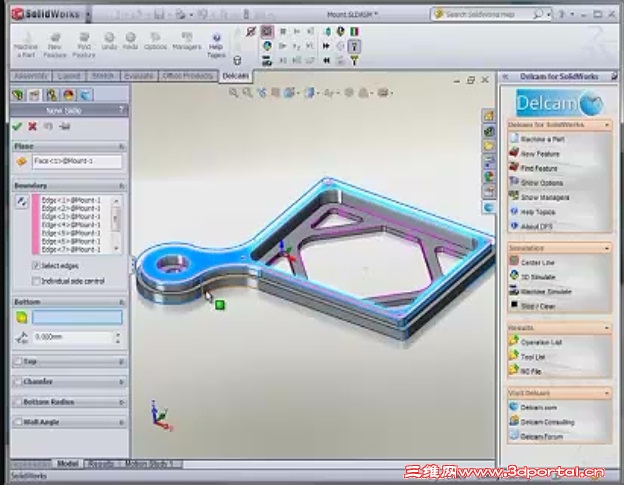
Task: Open the Delcam manager tab icon
Action: [85, 95]
